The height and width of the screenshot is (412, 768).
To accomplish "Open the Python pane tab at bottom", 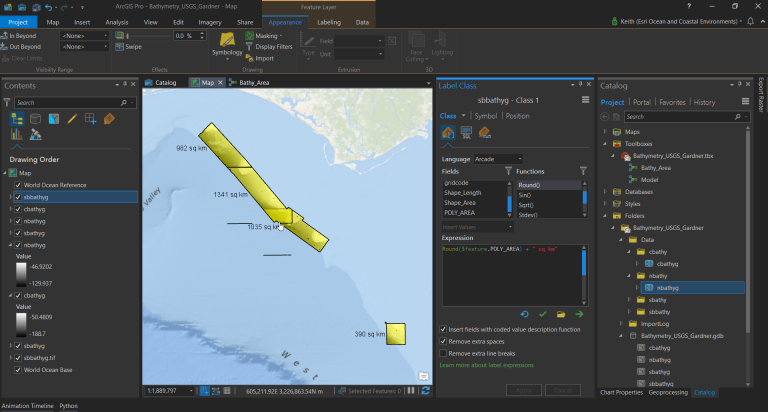I will pyautogui.click(x=69, y=406).
